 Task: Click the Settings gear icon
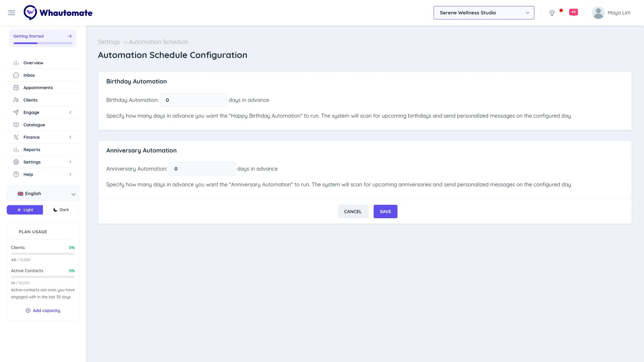coord(16,162)
